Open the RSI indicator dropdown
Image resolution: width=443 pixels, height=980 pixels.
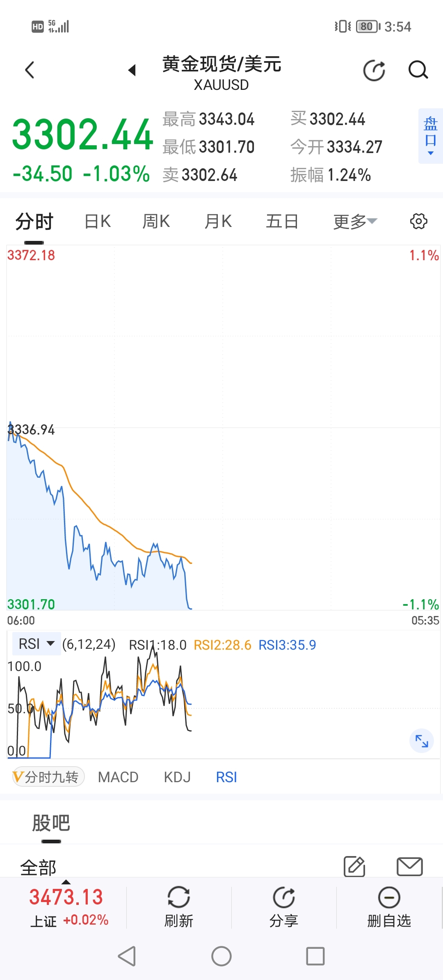(37, 644)
